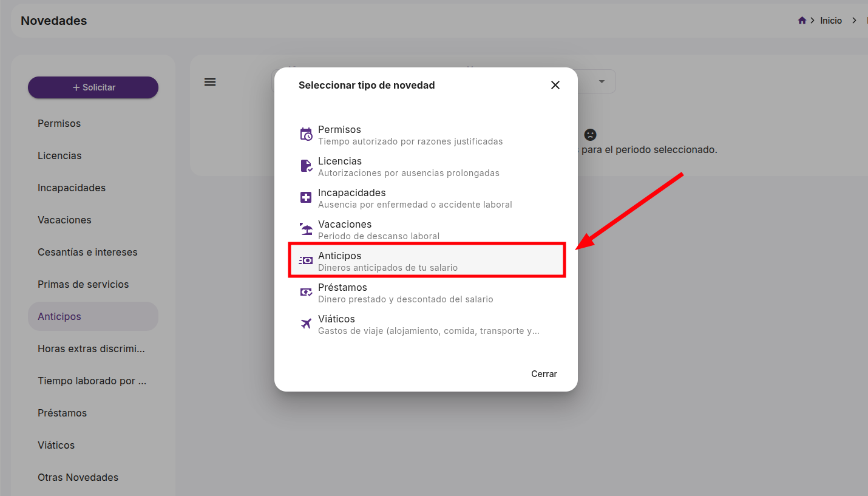Go to home via the house icon
The image size is (868, 496).
(802, 21)
